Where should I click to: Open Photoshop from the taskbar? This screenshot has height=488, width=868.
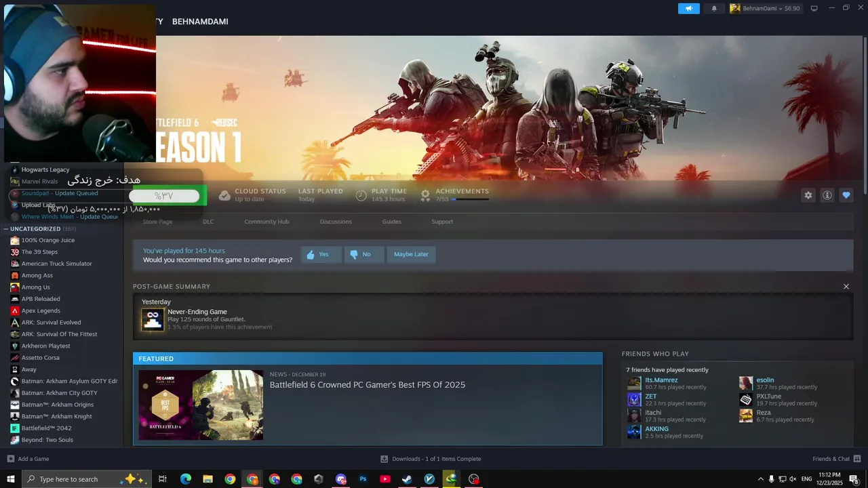pyautogui.click(x=363, y=479)
